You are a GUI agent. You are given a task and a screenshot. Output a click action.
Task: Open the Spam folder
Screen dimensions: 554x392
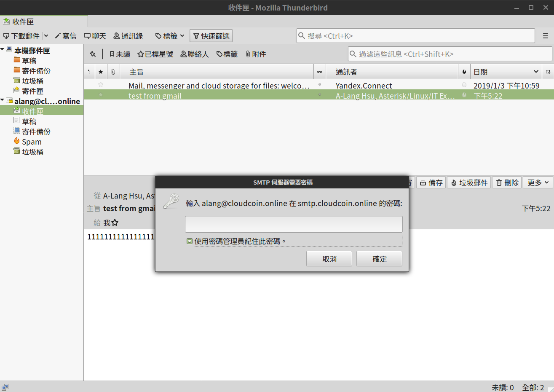pyautogui.click(x=28, y=141)
